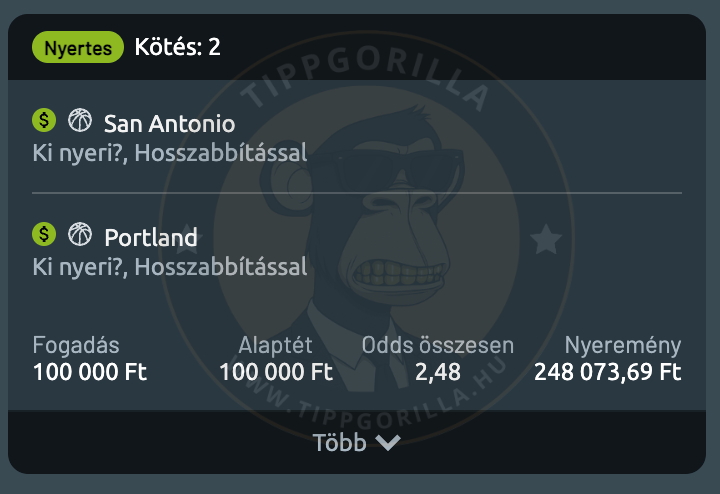Image resolution: width=720 pixels, height=494 pixels.
Task: Open the San Antonio team name
Action: [x=169, y=124]
